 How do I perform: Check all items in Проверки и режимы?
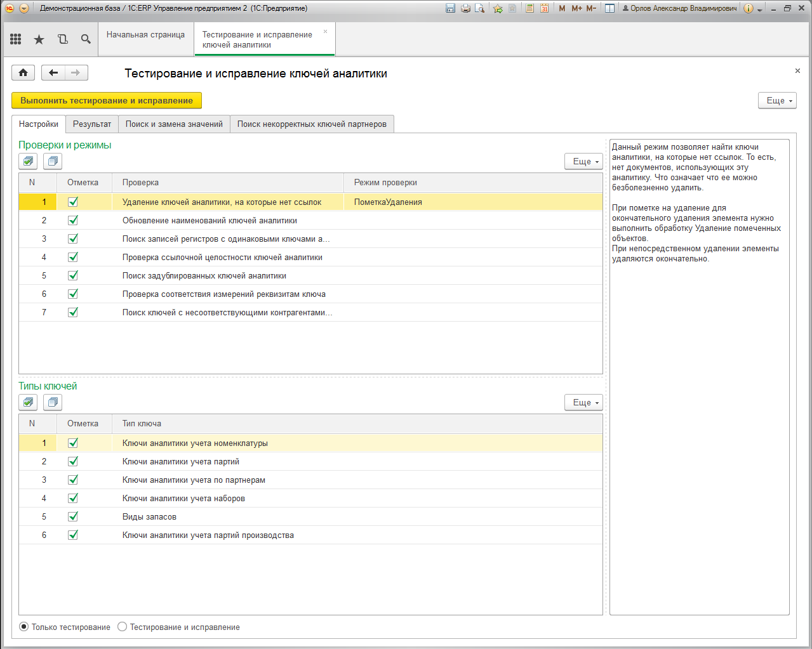(28, 161)
